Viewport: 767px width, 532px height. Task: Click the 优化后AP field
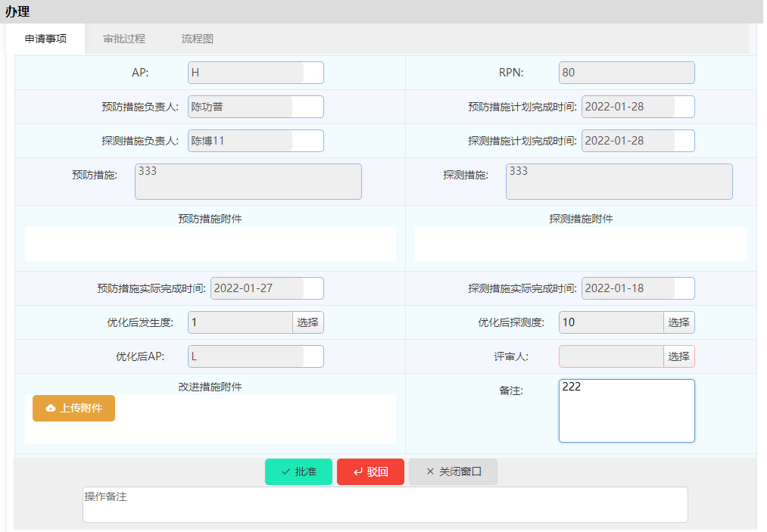click(x=255, y=356)
